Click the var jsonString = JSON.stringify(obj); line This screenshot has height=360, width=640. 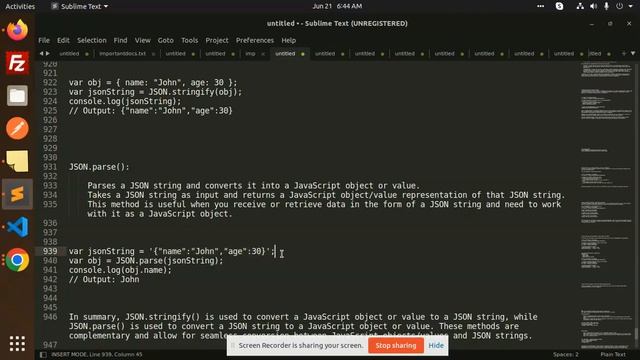pos(155,92)
